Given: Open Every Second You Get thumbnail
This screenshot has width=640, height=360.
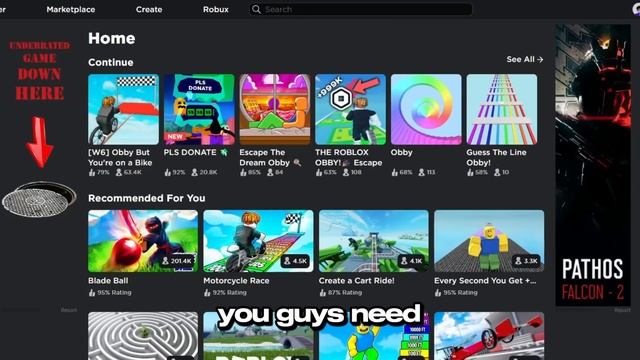Looking at the screenshot, I should point(489,241).
